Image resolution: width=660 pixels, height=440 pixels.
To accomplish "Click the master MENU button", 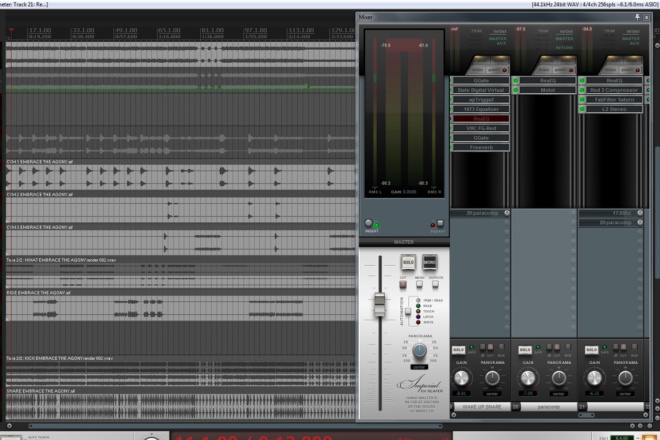I will click(x=419, y=285).
